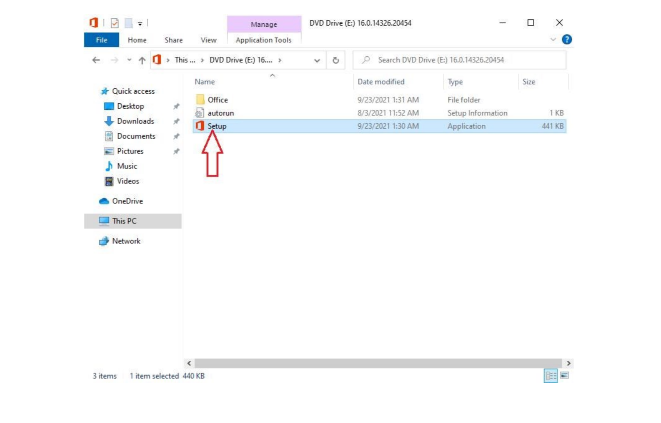Viewport: 661px width, 423px height.
Task: Click DVD Drive (E:) breadcrumb segment
Action: (x=241, y=60)
